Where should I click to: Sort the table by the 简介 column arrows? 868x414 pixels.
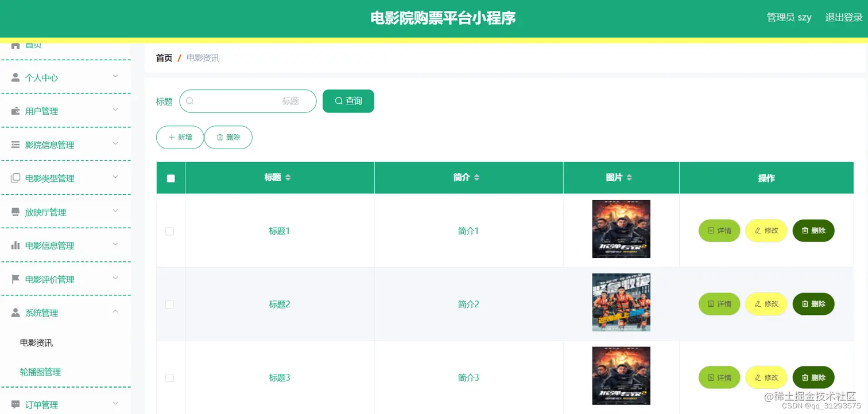[476, 178]
